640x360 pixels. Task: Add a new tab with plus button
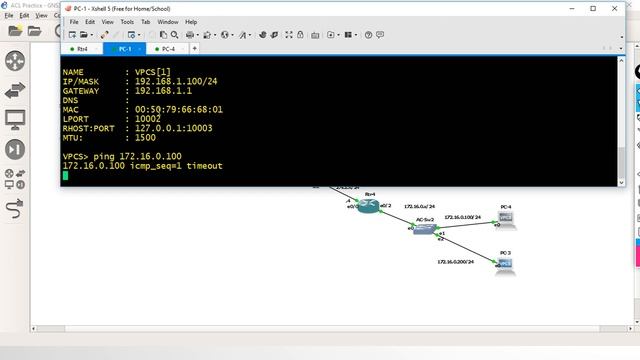[x=195, y=49]
